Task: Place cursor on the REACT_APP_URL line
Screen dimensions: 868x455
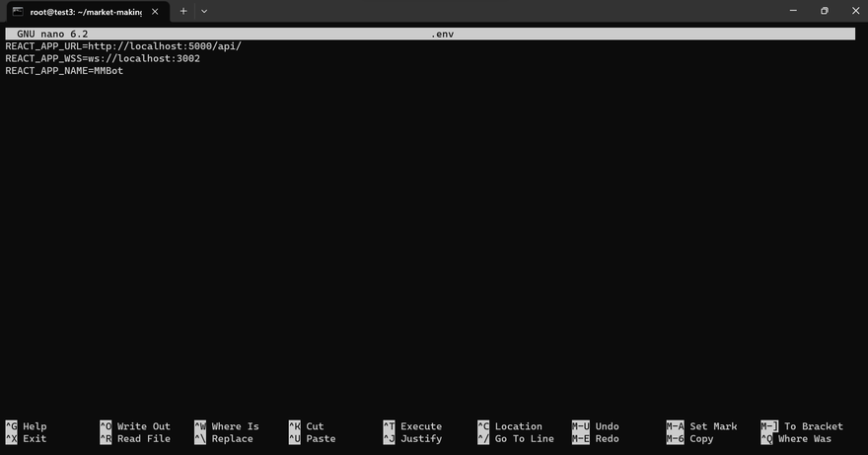Action: pyautogui.click(x=123, y=46)
